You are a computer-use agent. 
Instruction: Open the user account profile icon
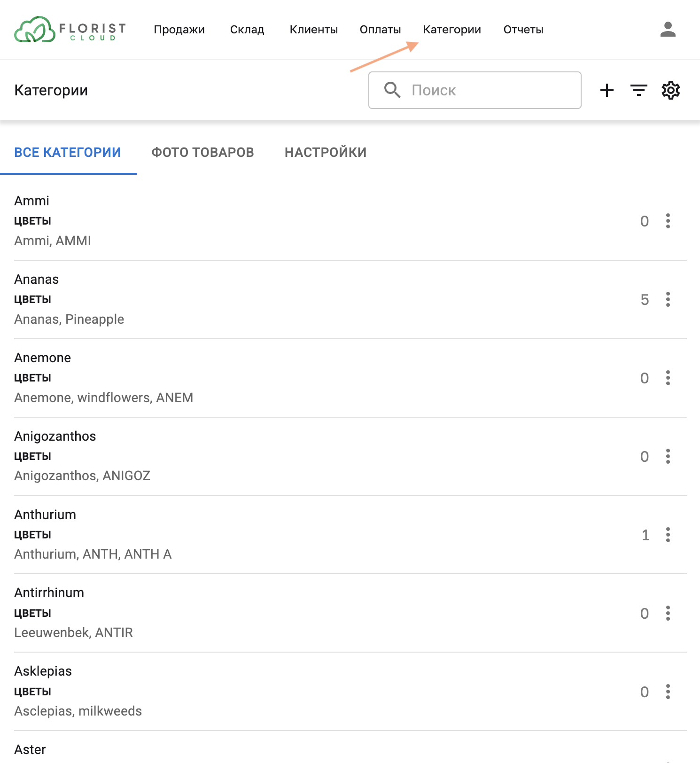[x=668, y=30]
